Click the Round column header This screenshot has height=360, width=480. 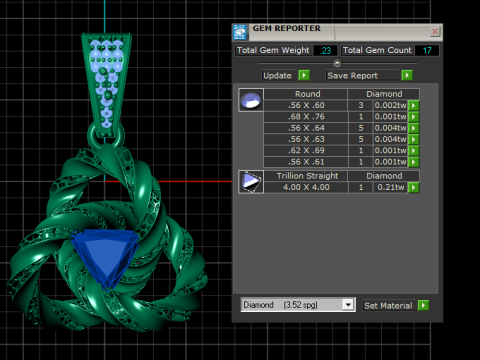tap(306, 94)
